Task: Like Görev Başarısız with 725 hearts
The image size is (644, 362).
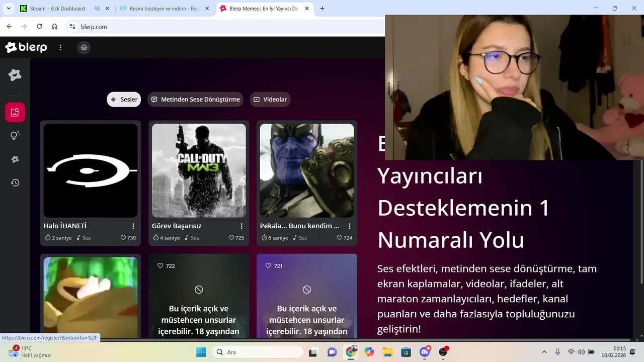Action: (x=236, y=238)
